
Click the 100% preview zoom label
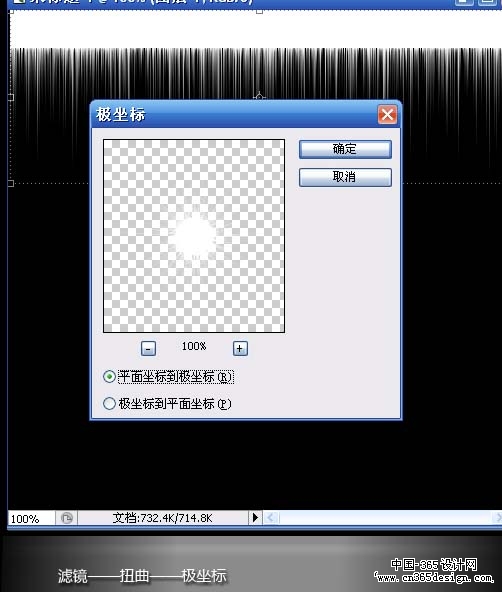[x=194, y=346]
